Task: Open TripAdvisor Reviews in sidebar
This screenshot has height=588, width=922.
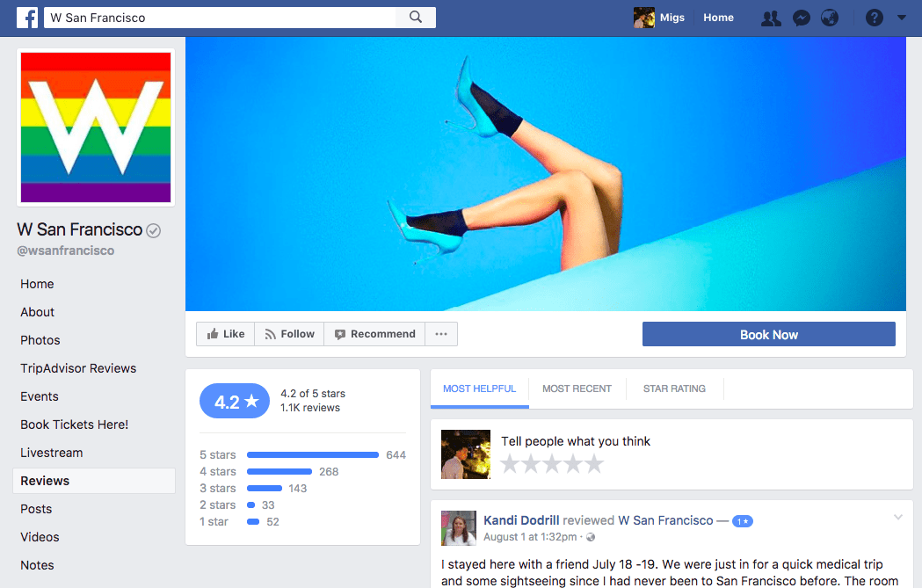Action: pyautogui.click(x=78, y=368)
